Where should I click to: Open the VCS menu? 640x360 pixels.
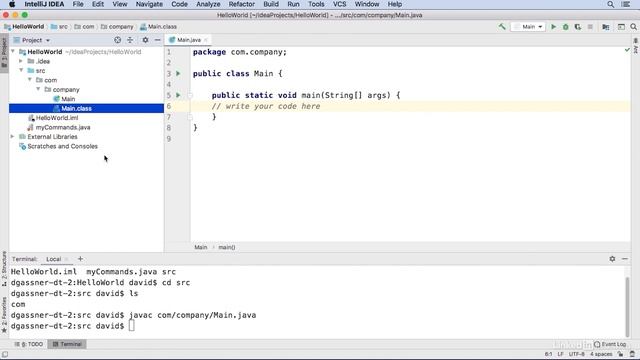[339, 4]
